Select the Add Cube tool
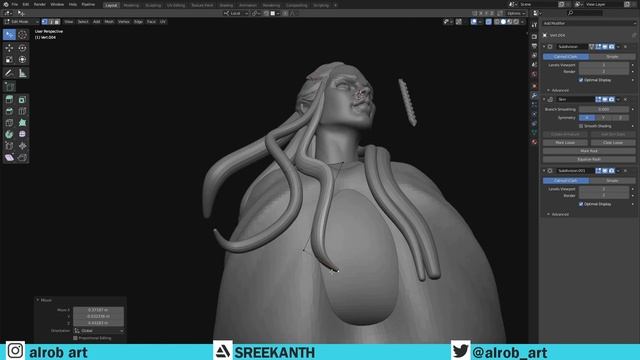Viewport: 640px width, 360px height. point(9,87)
